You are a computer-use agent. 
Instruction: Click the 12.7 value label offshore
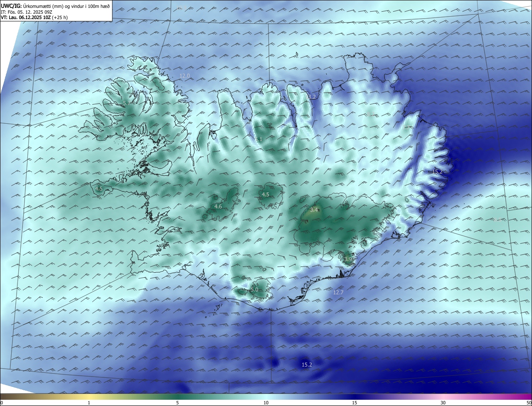(338, 292)
